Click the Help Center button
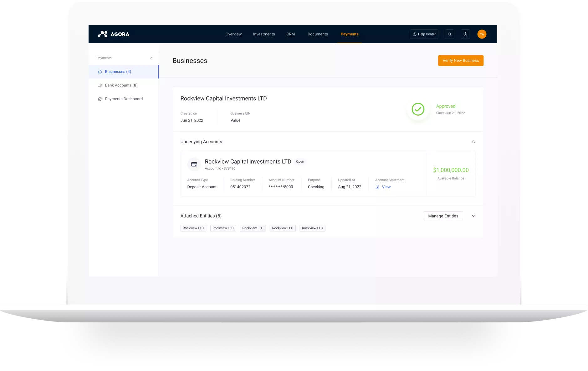Screen dimensions: 588x371 [424, 34]
